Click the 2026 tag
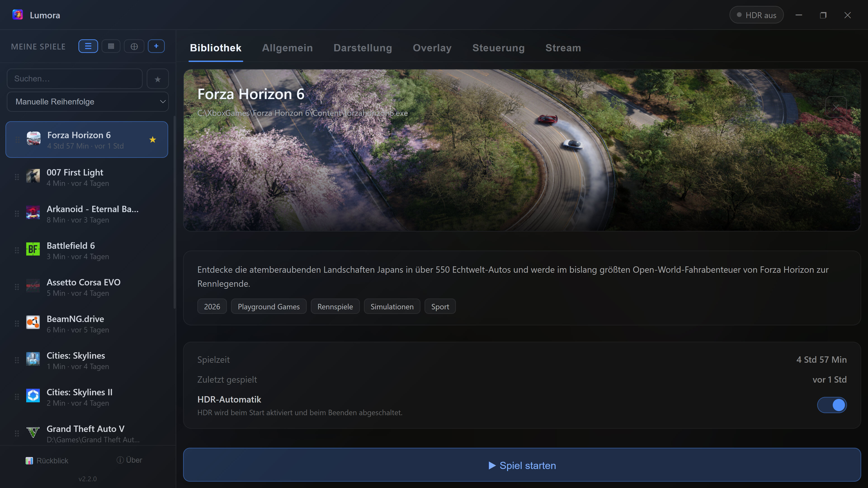This screenshot has width=868, height=488. pyautogui.click(x=212, y=306)
